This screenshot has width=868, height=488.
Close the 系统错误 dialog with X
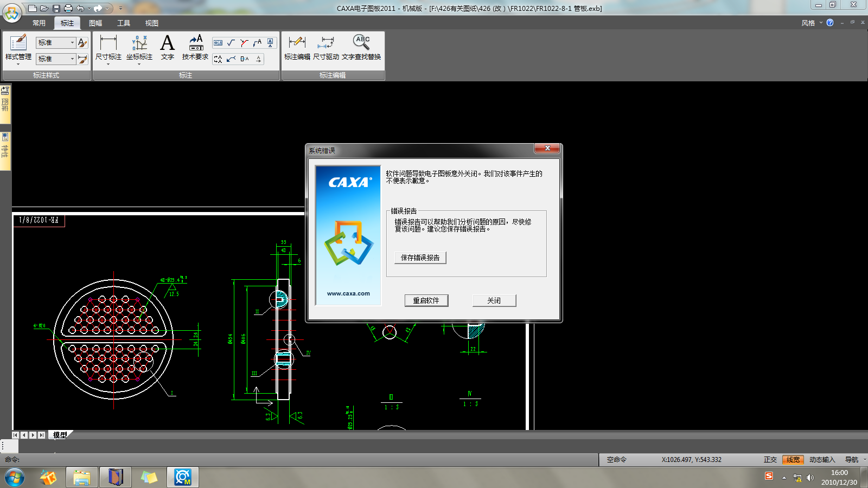tap(547, 149)
